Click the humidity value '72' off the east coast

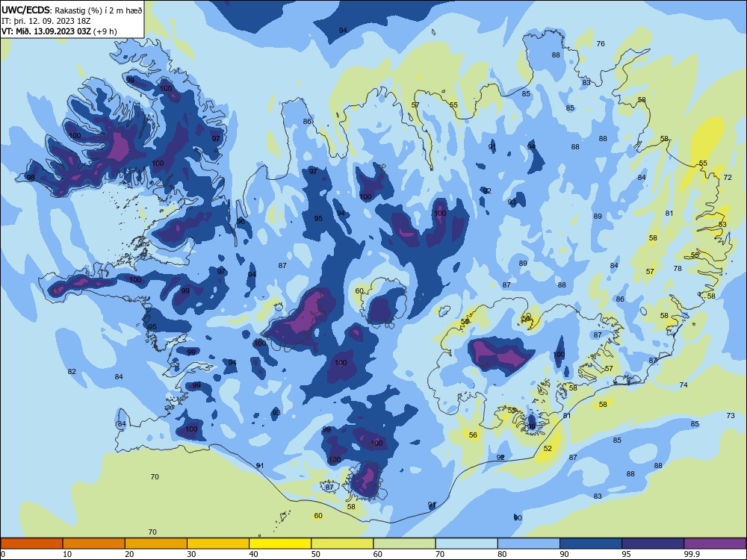pyautogui.click(x=728, y=177)
